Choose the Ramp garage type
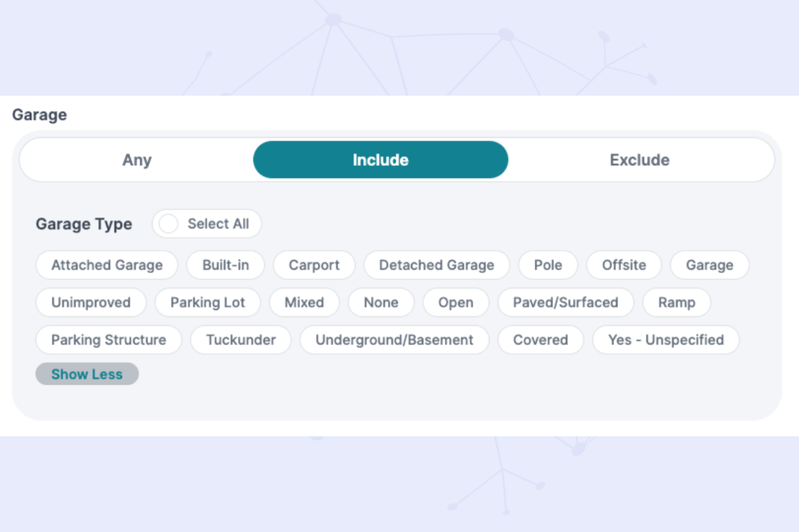 pos(676,302)
